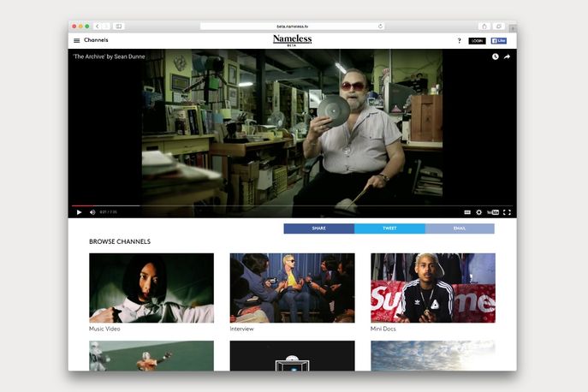
Task: Click the help question mark icon
Action: (x=459, y=40)
